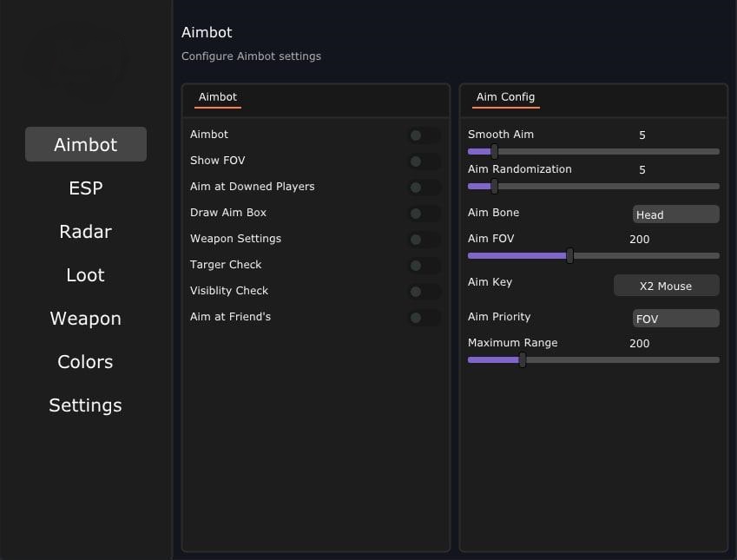737x560 pixels.
Task: Open the Settings page
Action: pyautogui.click(x=85, y=405)
